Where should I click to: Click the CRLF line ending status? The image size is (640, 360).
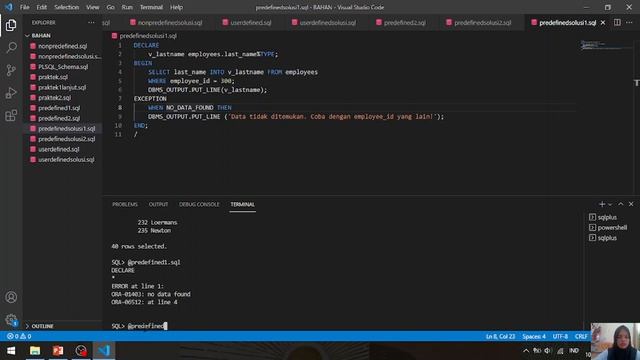pyautogui.click(x=580, y=336)
